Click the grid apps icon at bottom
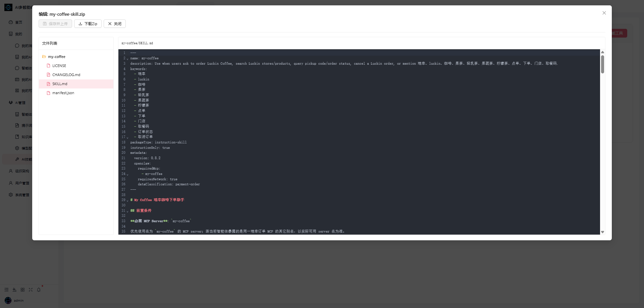The height and width of the screenshot is (308, 644). [x=22, y=290]
